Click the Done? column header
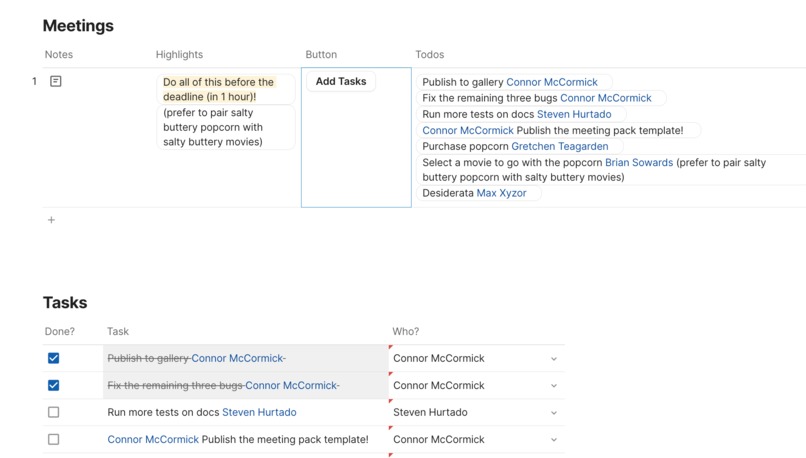The width and height of the screenshot is (806, 458). [60, 332]
